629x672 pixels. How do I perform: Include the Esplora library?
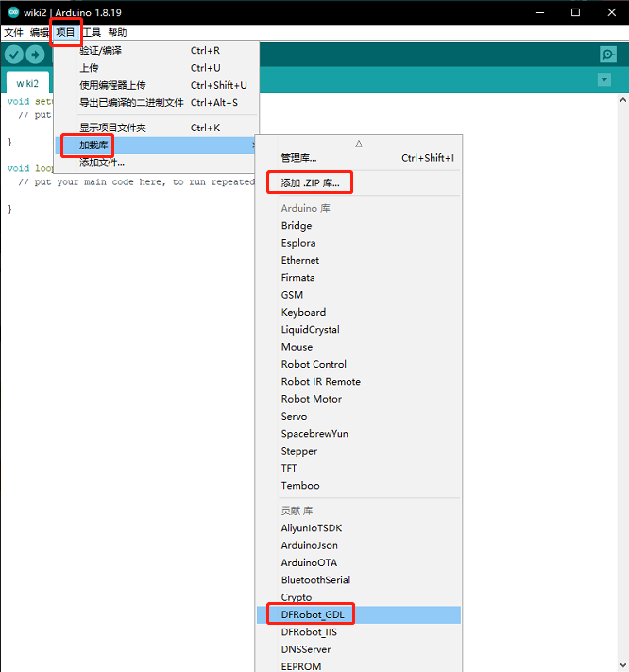pos(359,243)
